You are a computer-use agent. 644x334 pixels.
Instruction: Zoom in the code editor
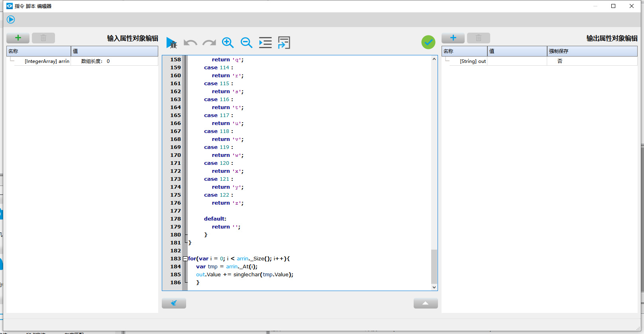[x=228, y=43]
